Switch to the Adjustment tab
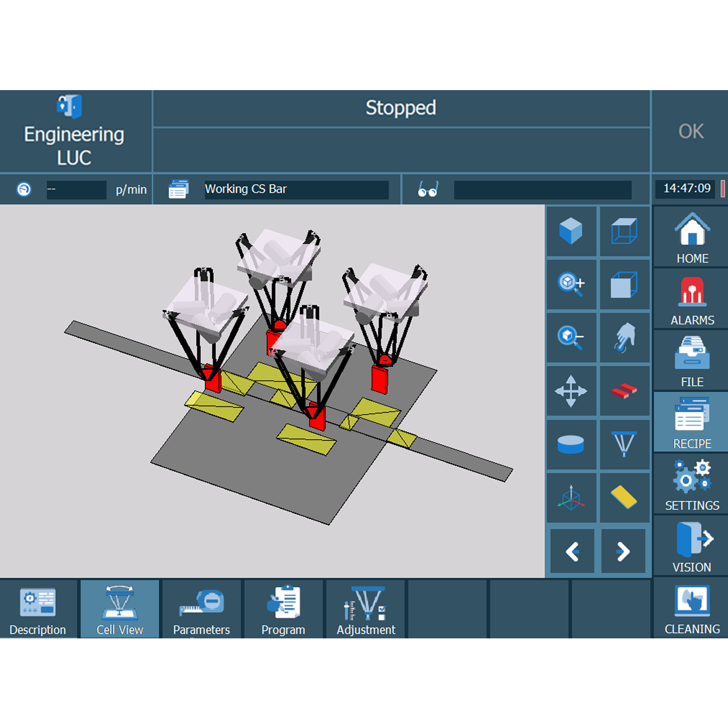Viewport: 728px width, 728px height. click(366, 609)
